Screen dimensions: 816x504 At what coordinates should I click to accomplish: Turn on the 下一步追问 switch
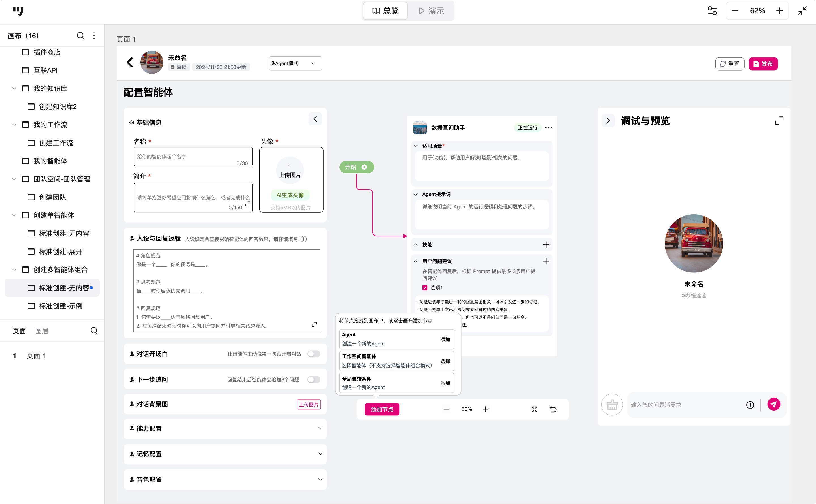pos(313,379)
